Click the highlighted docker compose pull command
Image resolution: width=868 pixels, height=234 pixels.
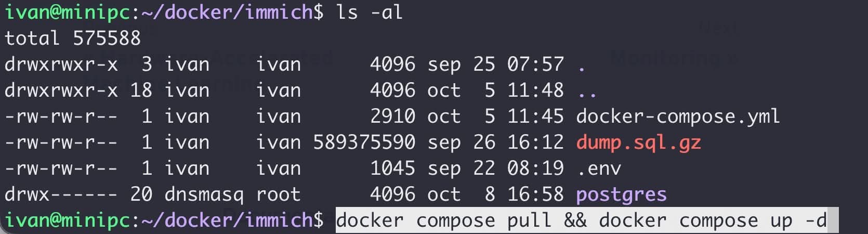581,220
